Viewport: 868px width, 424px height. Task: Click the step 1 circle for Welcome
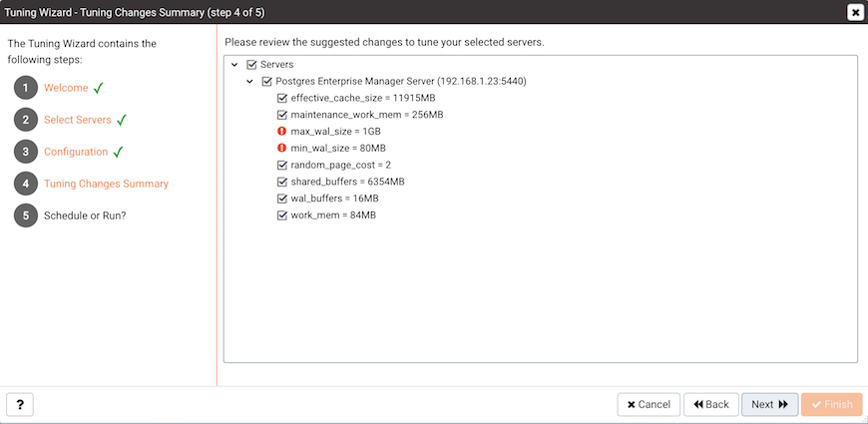pos(26,88)
